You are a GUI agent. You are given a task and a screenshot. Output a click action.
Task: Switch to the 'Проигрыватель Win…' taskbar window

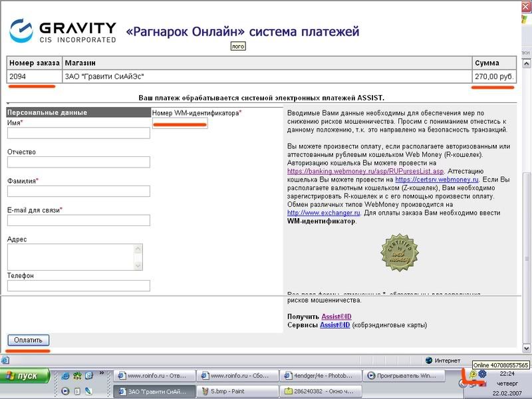(x=404, y=376)
